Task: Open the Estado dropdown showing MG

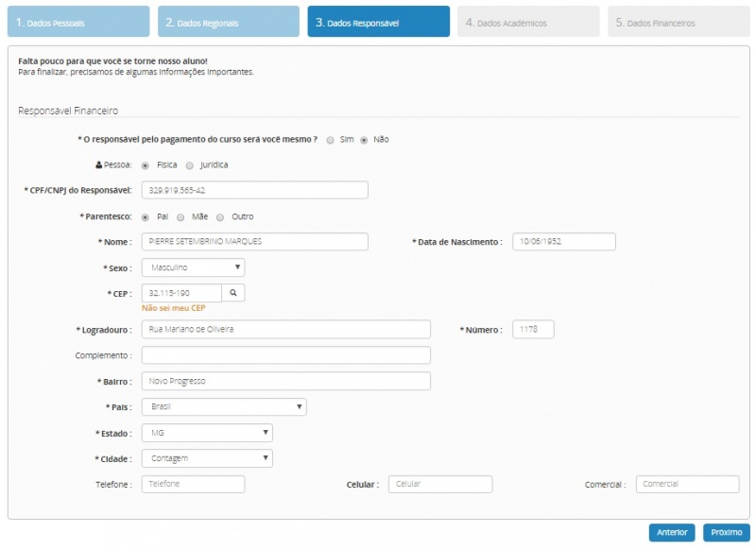Action: tap(207, 433)
